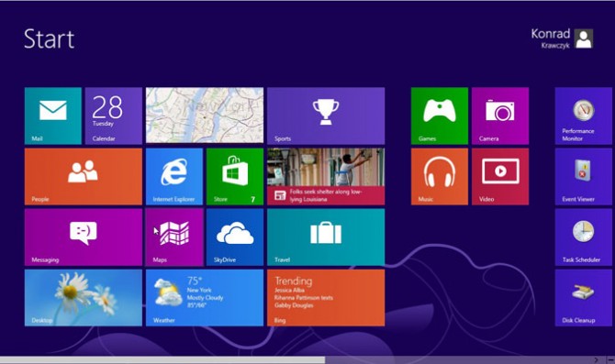Launch Disk Cleanup tile
Screen dimensions: 615x364
click(584, 298)
